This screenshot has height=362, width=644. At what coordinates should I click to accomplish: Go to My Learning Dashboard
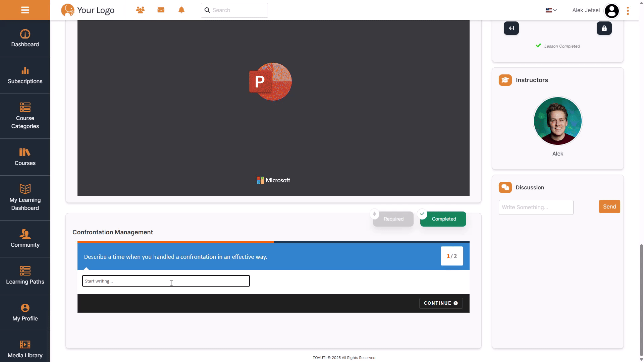[25, 198]
